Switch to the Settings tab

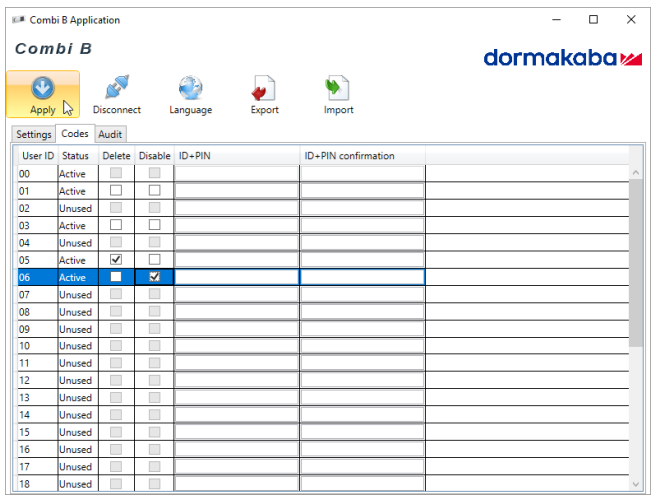coord(34,134)
